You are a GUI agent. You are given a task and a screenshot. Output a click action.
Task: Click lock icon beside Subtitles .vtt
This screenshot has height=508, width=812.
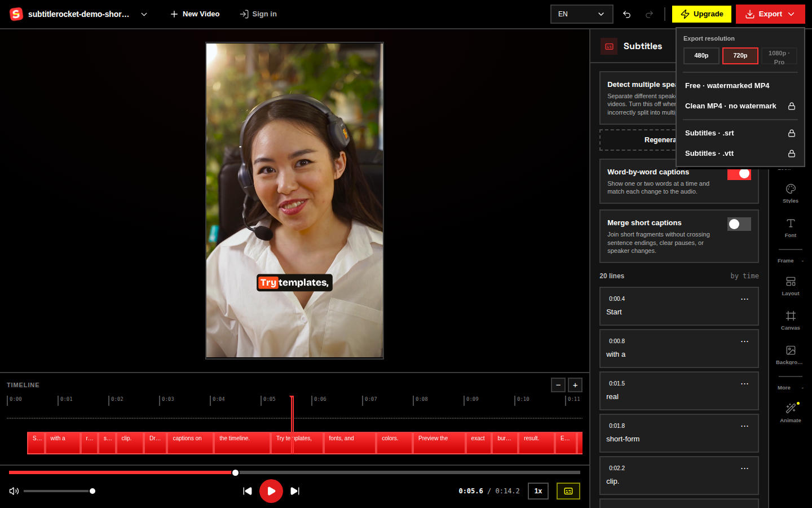coord(792,154)
